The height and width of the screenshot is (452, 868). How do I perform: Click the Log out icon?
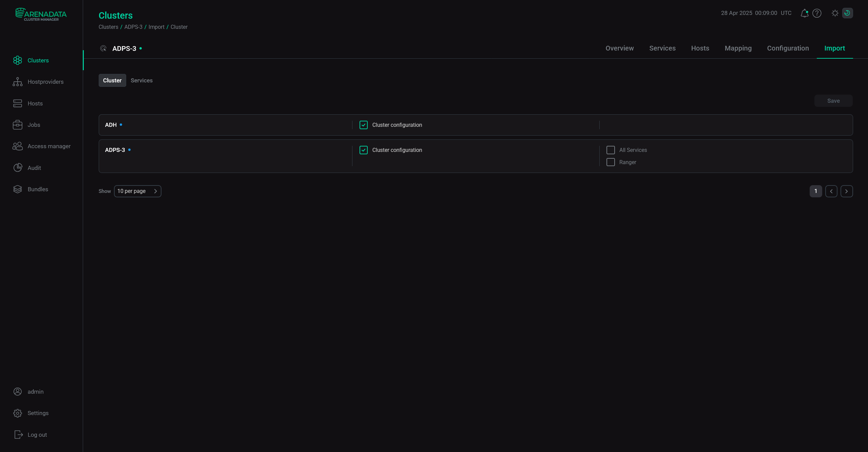tap(19, 435)
